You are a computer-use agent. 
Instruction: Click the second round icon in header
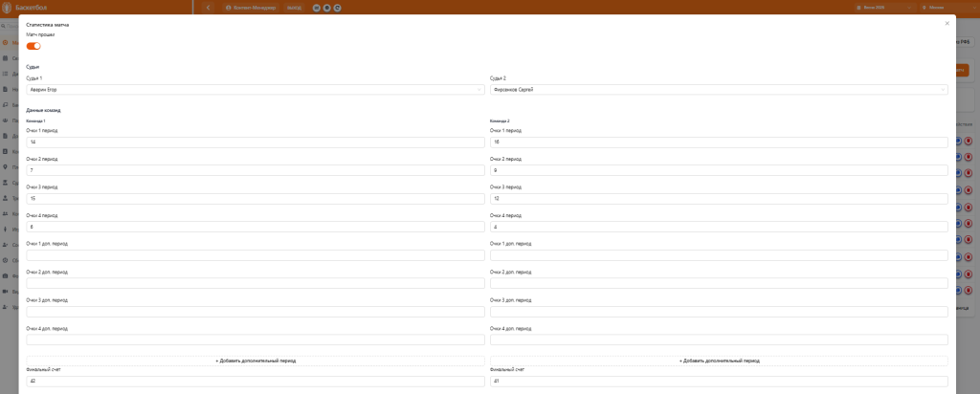pyautogui.click(x=327, y=8)
